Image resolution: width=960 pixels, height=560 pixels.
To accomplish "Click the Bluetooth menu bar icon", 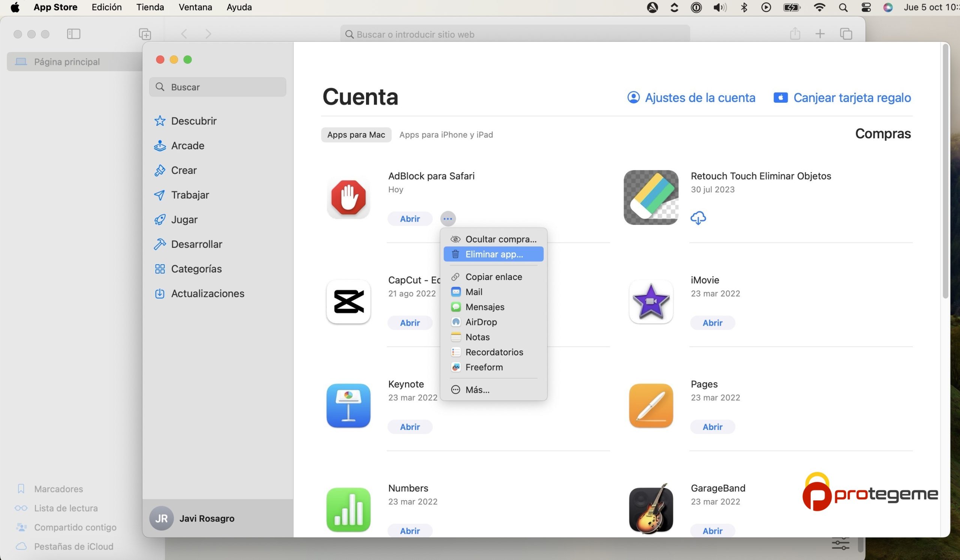I will coord(744,7).
